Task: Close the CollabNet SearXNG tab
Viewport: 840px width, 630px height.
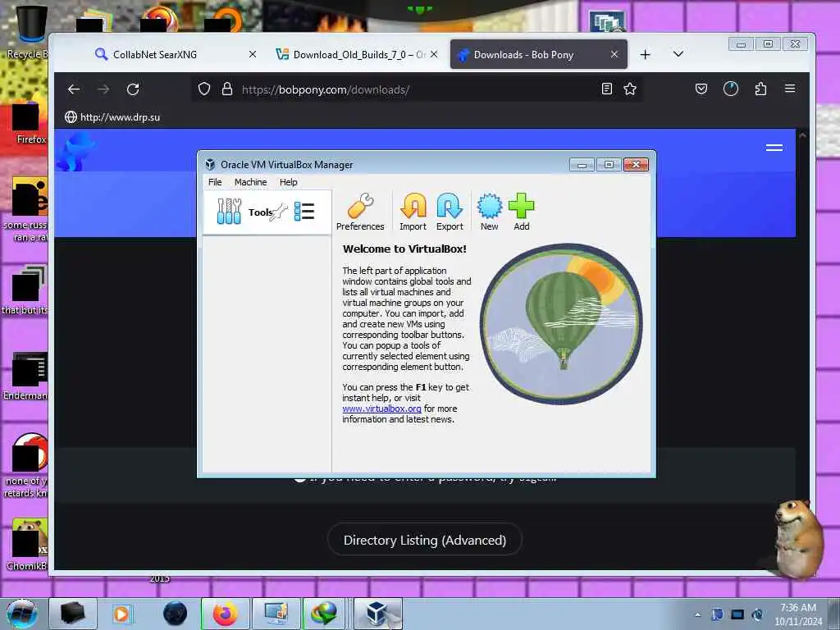Action: coord(253,54)
